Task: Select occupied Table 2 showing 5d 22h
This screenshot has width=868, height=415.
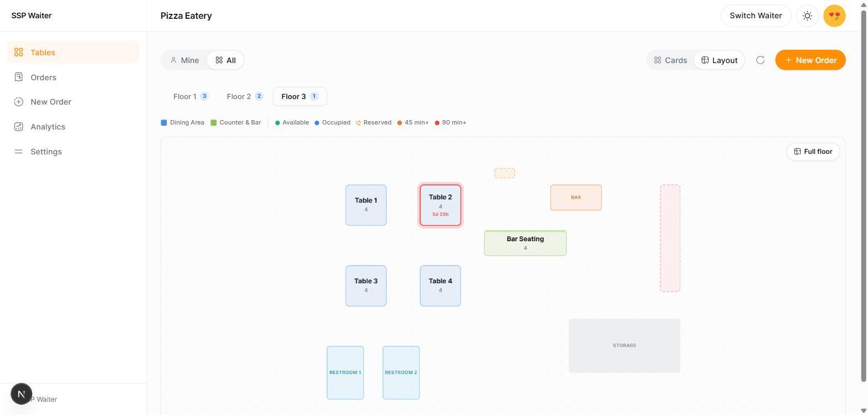Action: (440, 205)
